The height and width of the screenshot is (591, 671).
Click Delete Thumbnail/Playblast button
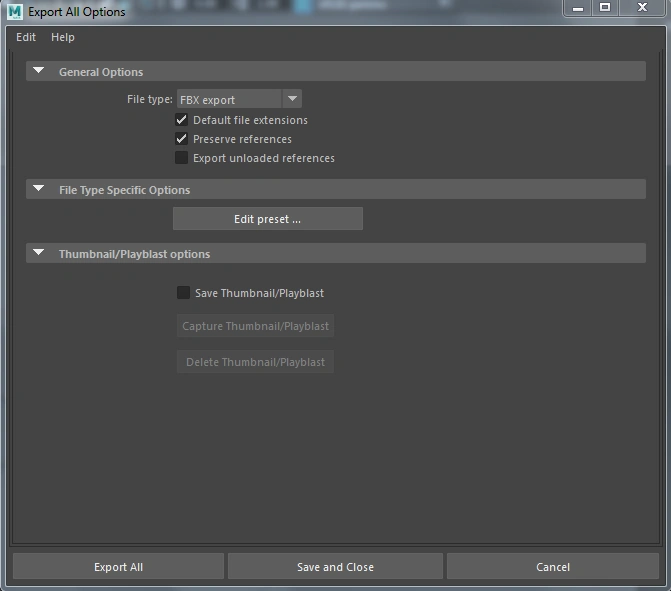(x=255, y=362)
